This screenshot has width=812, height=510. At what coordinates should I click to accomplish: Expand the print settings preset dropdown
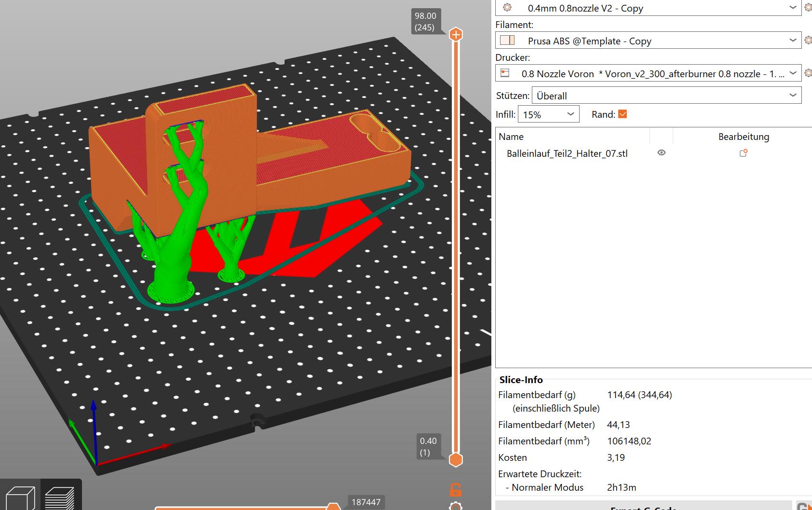(793, 7)
